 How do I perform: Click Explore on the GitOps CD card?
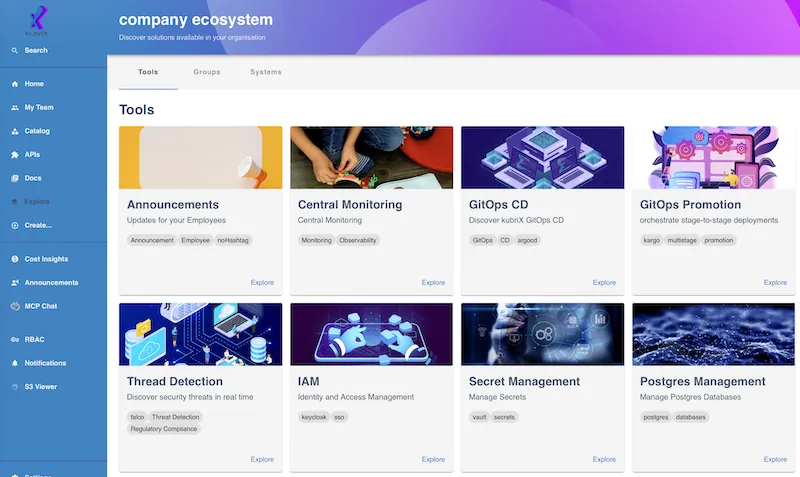click(x=604, y=283)
